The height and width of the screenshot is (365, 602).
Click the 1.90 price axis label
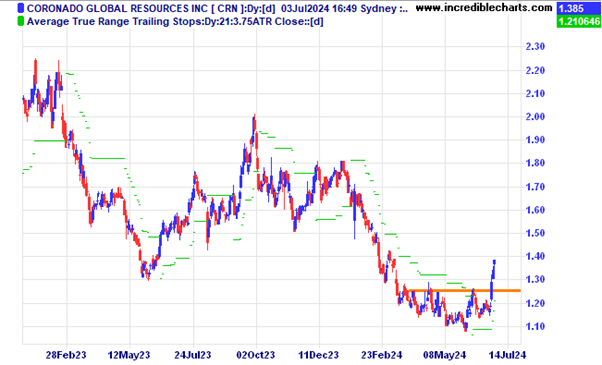tap(535, 140)
